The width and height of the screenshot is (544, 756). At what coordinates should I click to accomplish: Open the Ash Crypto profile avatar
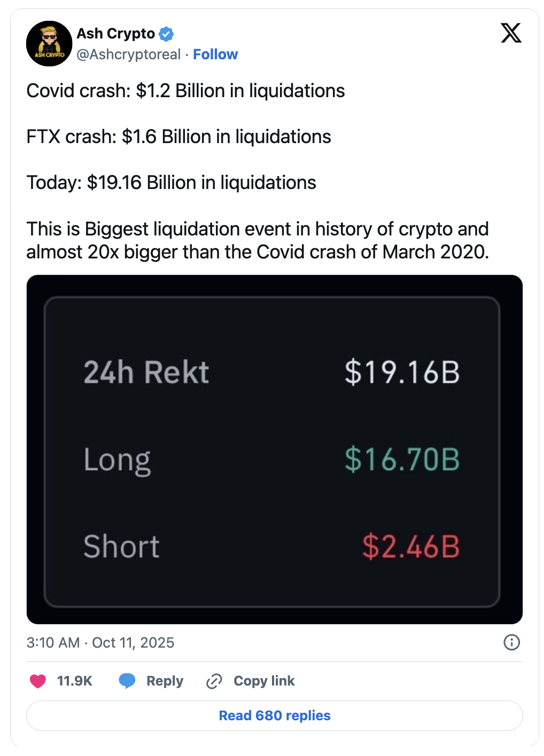tap(49, 44)
